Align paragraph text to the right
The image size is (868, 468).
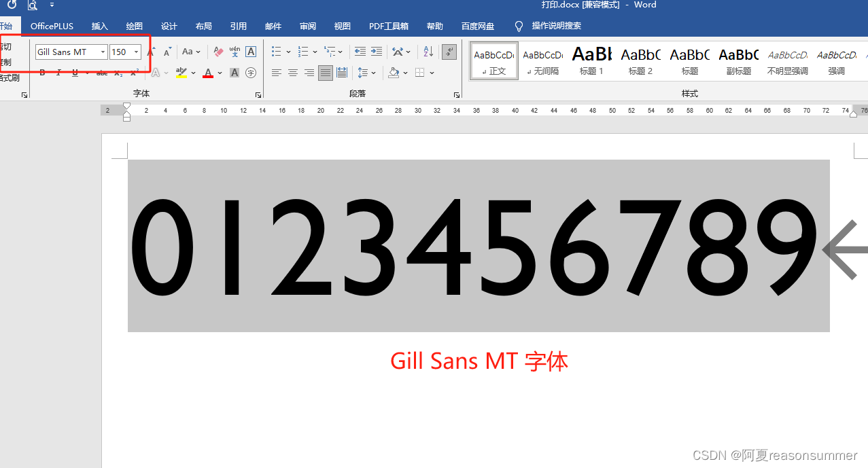(309, 73)
